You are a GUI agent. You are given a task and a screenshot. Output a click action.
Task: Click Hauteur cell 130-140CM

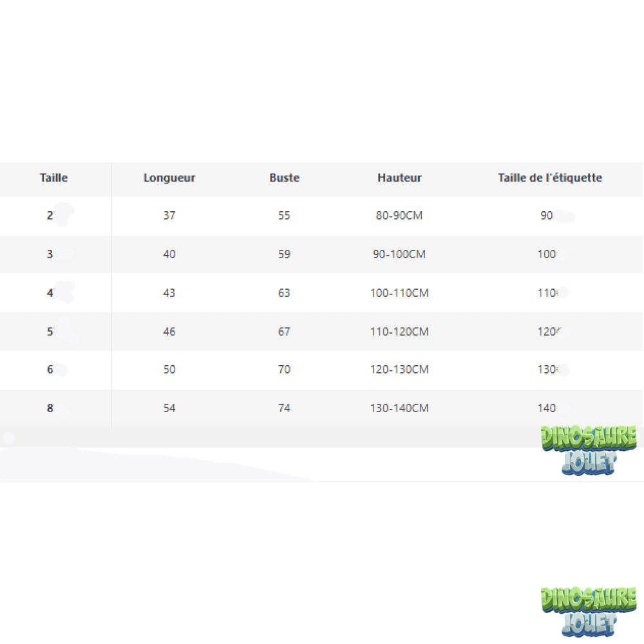coord(399,408)
